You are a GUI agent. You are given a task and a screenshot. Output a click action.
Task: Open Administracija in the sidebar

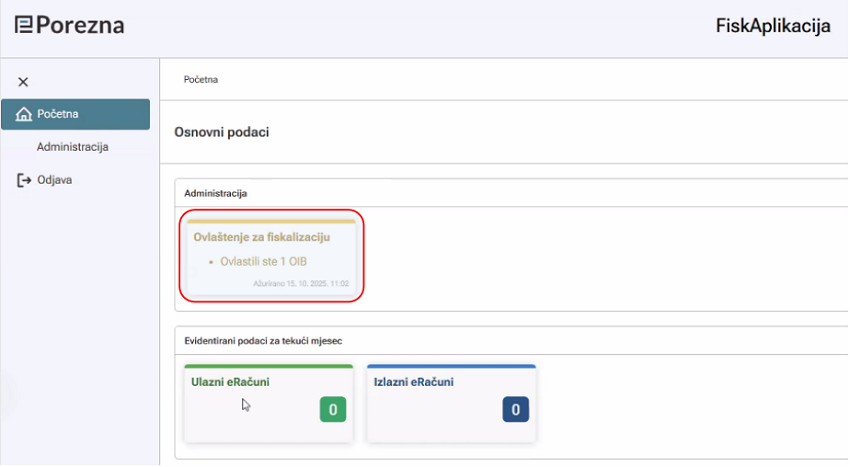pos(73,147)
